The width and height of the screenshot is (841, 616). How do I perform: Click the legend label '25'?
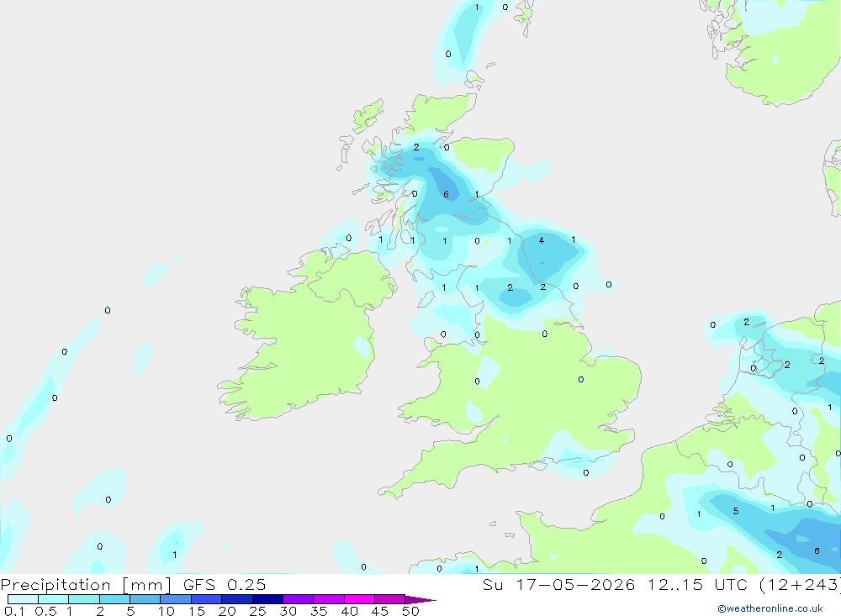point(257,611)
